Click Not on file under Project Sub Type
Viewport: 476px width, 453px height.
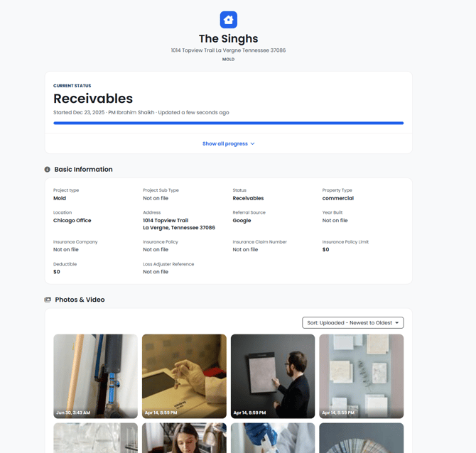[x=156, y=198]
